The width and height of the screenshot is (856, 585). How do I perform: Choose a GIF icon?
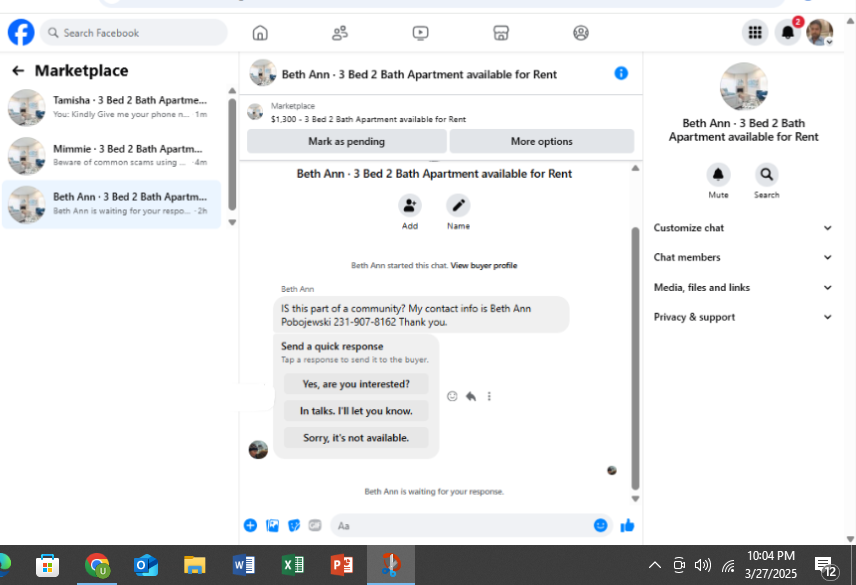pyautogui.click(x=315, y=526)
